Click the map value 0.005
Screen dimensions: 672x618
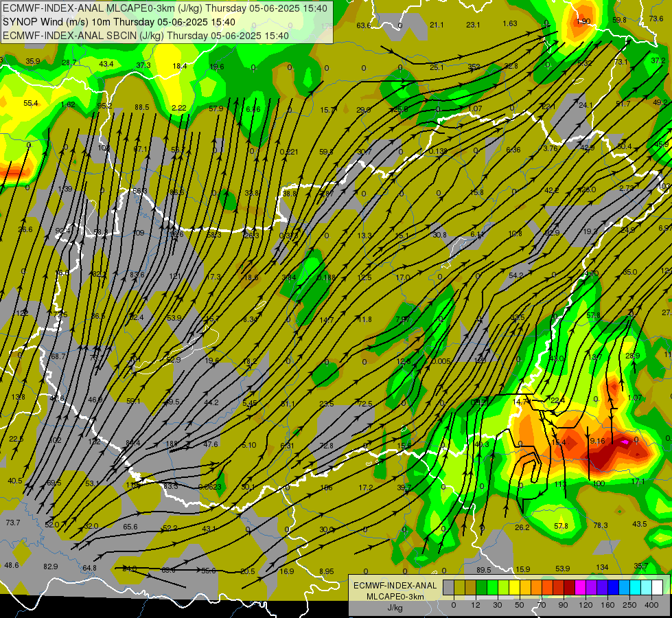[x=441, y=361]
